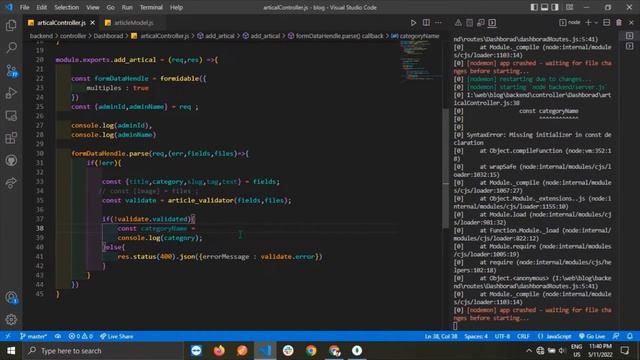The height and width of the screenshot is (360, 640).
Task: Toggle the secondary side bar layout
Action: click(555, 7)
